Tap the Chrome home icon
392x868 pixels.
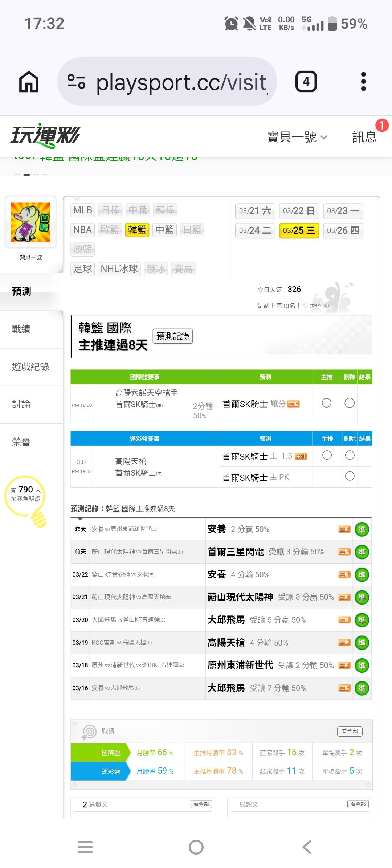pyautogui.click(x=29, y=81)
